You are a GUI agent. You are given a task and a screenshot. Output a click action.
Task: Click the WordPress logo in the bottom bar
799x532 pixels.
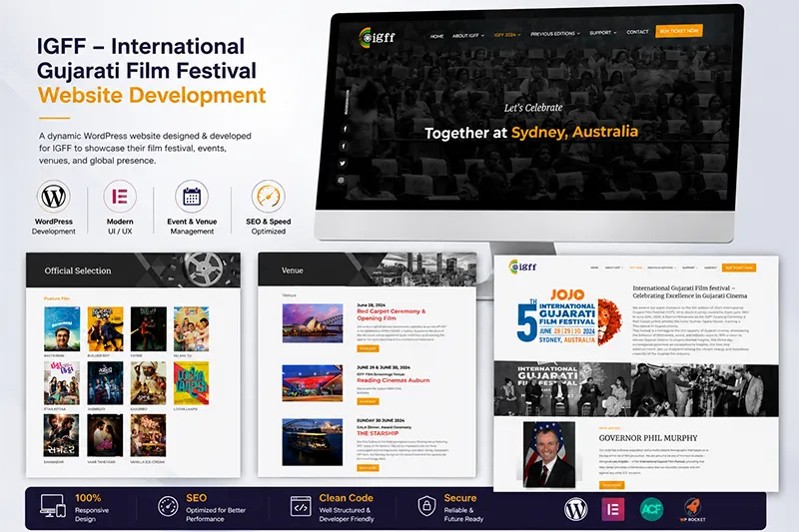tap(576, 509)
